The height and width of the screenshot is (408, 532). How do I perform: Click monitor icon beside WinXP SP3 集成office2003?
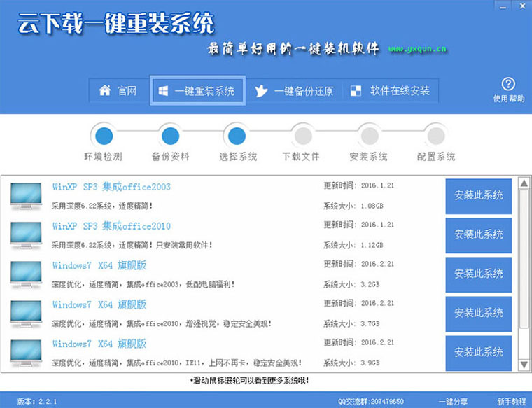[27, 195]
